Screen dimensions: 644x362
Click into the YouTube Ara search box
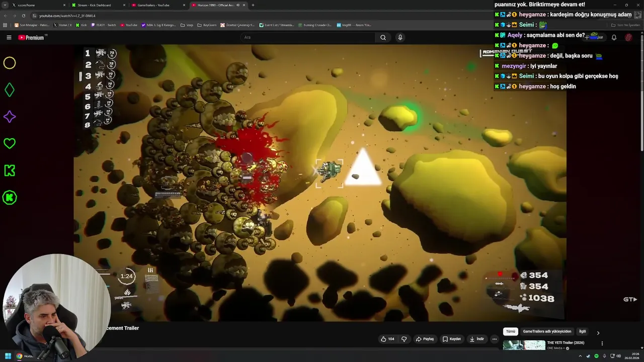[x=308, y=37]
